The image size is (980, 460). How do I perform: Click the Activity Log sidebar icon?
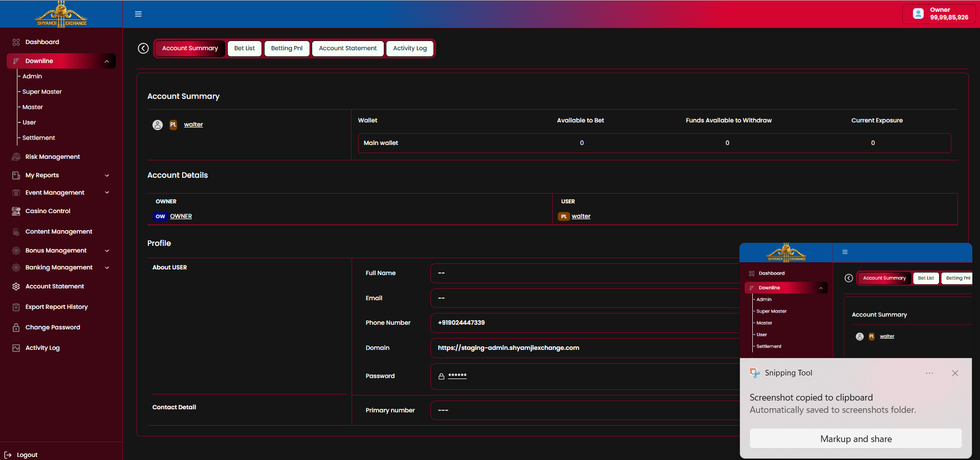(16, 348)
